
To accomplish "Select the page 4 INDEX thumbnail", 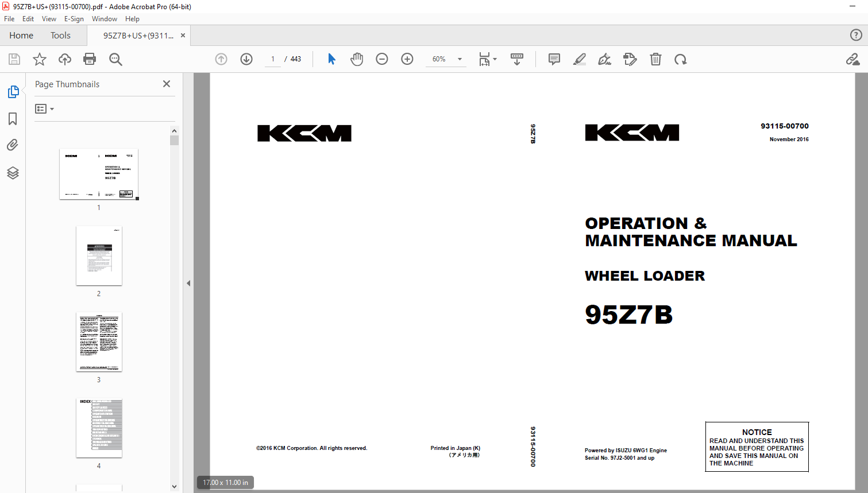I will click(99, 428).
